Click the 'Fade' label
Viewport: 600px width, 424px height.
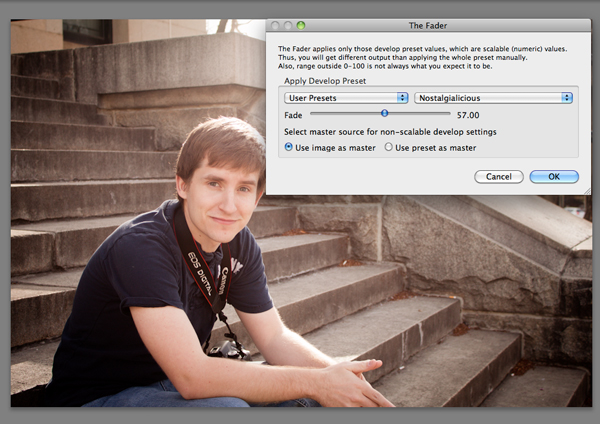pos(293,115)
